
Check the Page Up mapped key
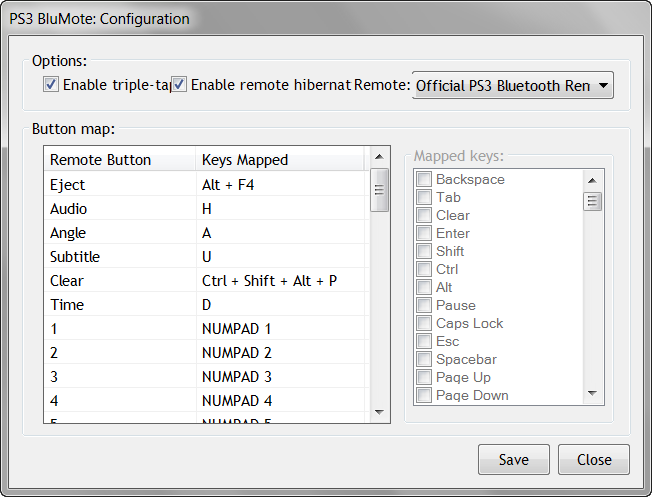pos(424,377)
